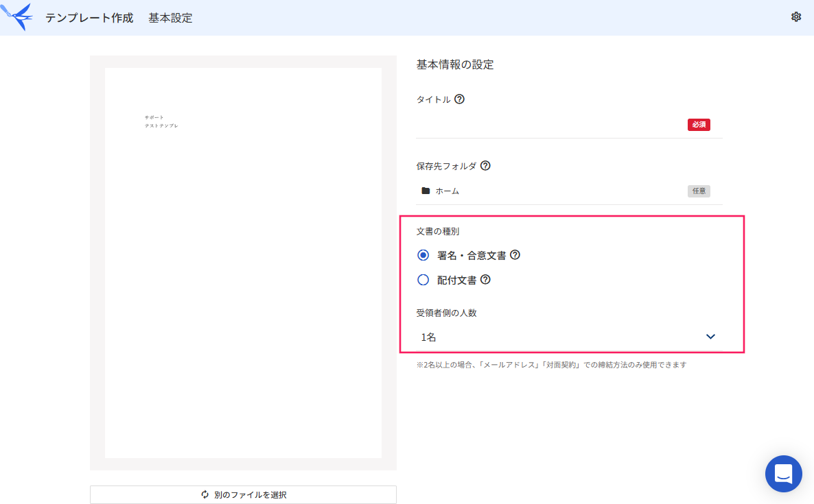Click document preview page thumbnail
This screenshot has height=504, width=814.
(x=243, y=263)
